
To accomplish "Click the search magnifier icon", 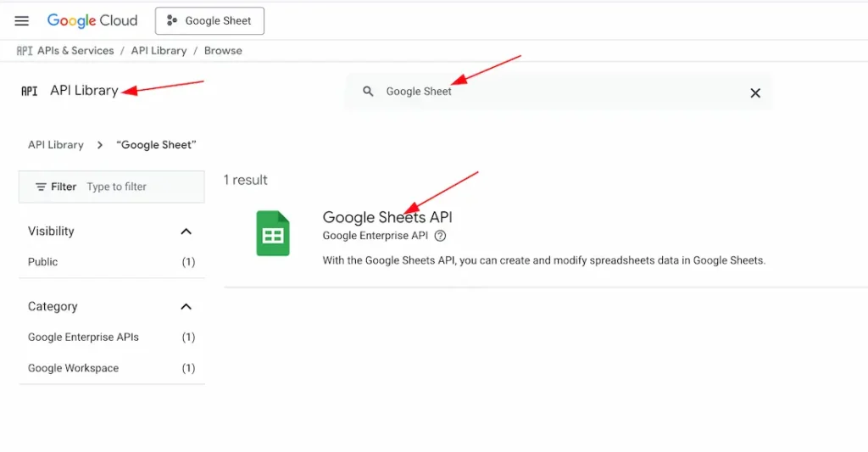I will [x=368, y=92].
